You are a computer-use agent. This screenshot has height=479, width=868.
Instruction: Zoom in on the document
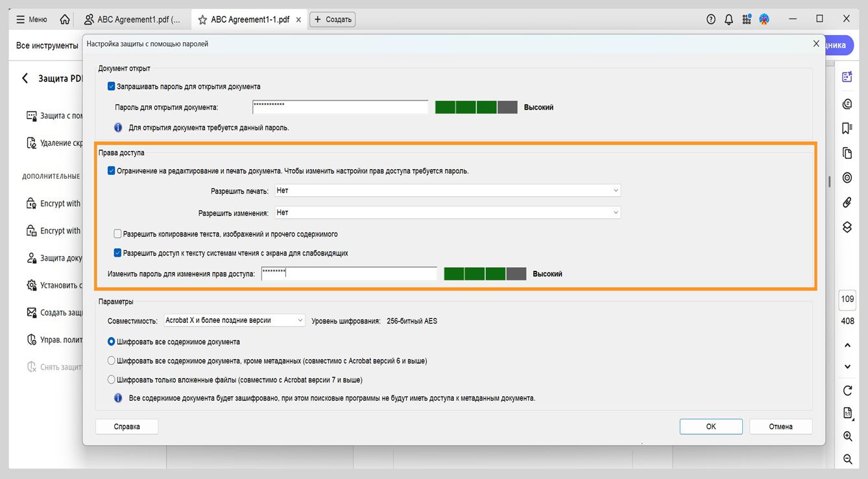pos(847,436)
